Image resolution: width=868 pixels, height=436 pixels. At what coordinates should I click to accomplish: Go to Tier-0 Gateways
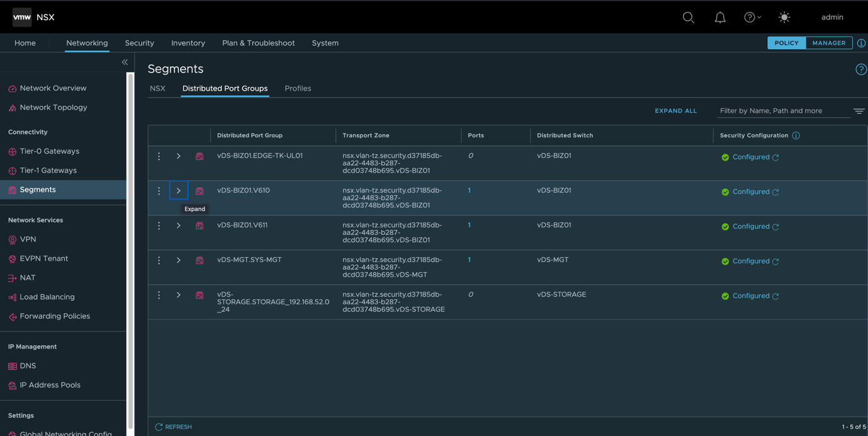click(49, 151)
